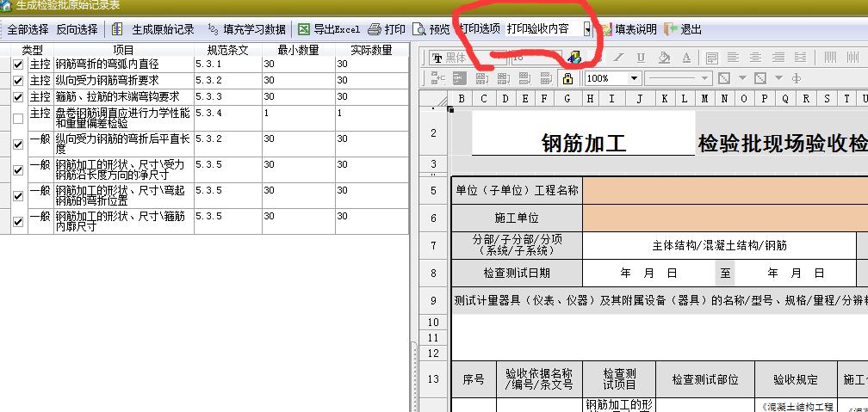This screenshot has width=868, height=412.
Task: Toggle the yellow padlock cell lock icon
Action: point(567,78)
